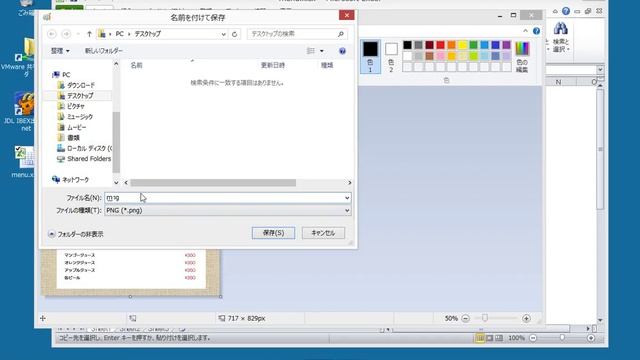Select Shared Folders in tree
Image resolution: width=640 pixels, height=360 pixels.
tap(84, 159)
